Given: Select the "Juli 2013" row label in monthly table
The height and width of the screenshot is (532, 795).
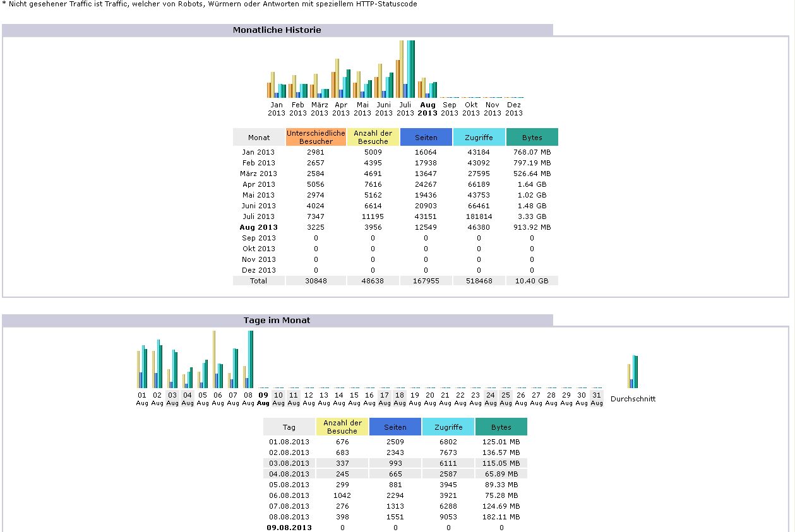Looking at the screenshot, I should (258, 216).
